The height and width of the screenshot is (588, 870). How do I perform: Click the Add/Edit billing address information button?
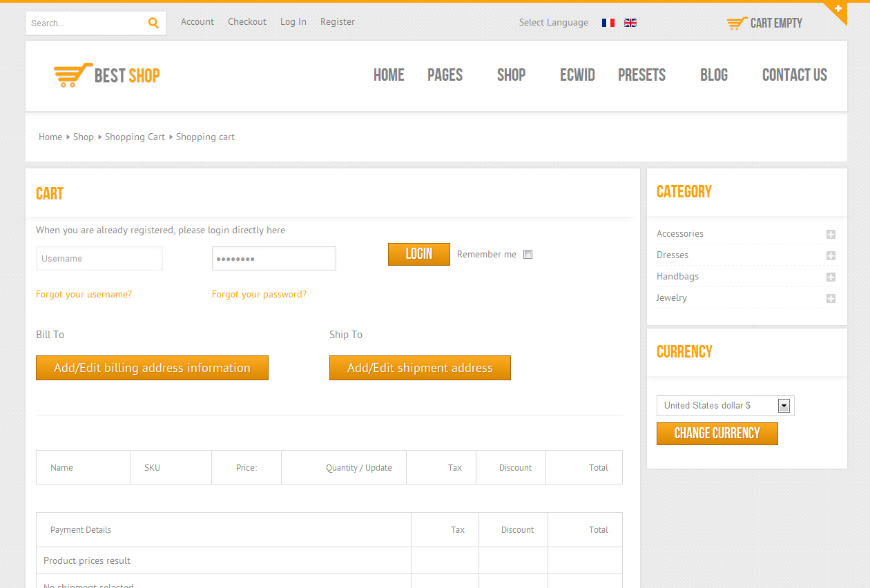[x=152, y=368]
